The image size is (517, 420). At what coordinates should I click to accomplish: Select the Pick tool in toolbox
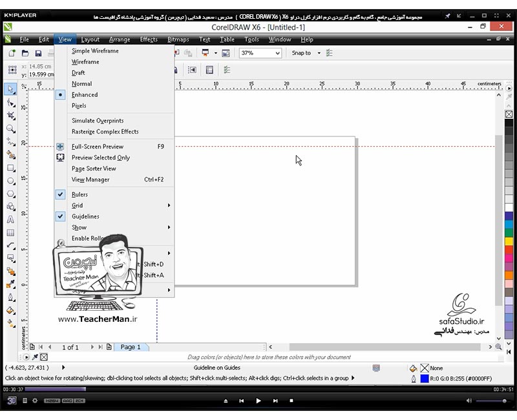pyautogui.click(x=10, y=89)
